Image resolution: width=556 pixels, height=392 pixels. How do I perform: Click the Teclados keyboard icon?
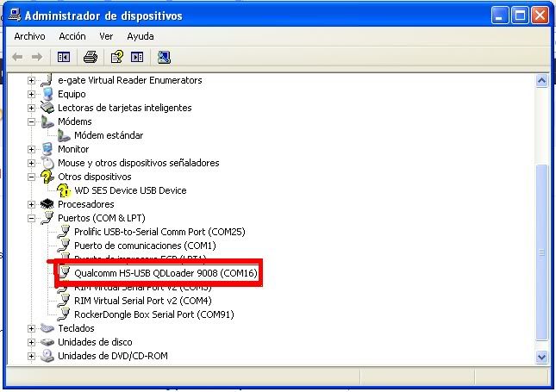[x=47, y=328]
